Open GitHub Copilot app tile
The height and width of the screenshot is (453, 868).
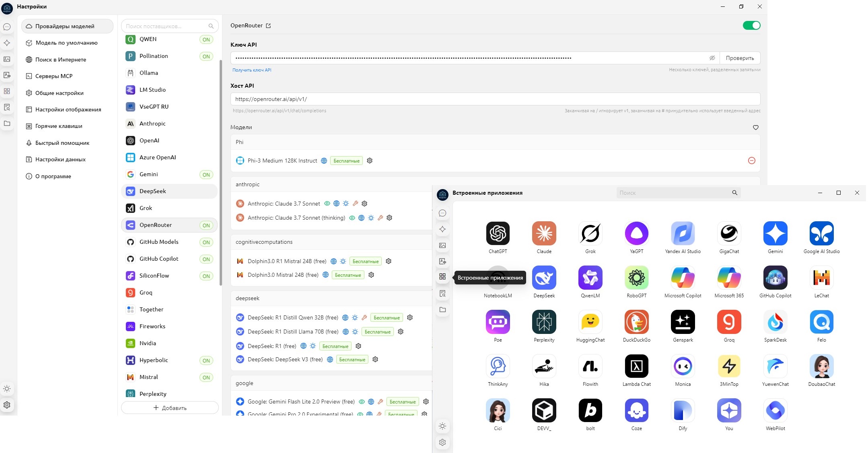coord(775,278)
